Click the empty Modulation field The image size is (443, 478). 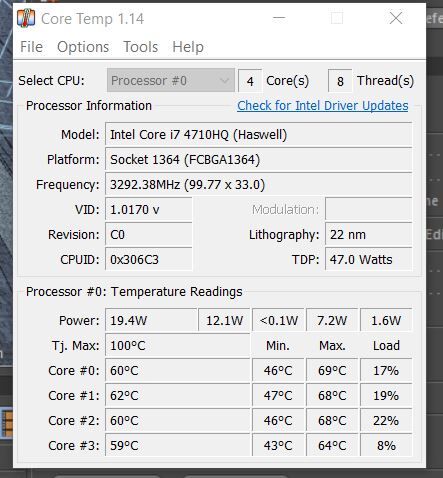369,210
